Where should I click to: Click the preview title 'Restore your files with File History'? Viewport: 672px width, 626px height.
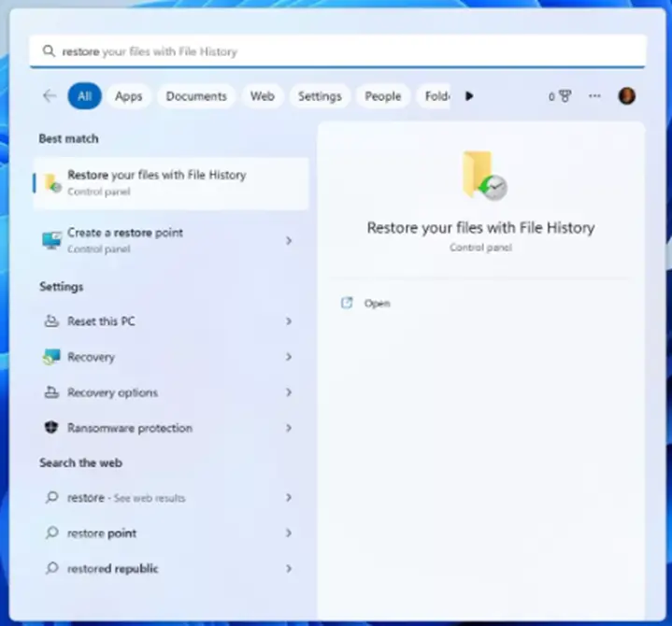[x=480, y=228]
